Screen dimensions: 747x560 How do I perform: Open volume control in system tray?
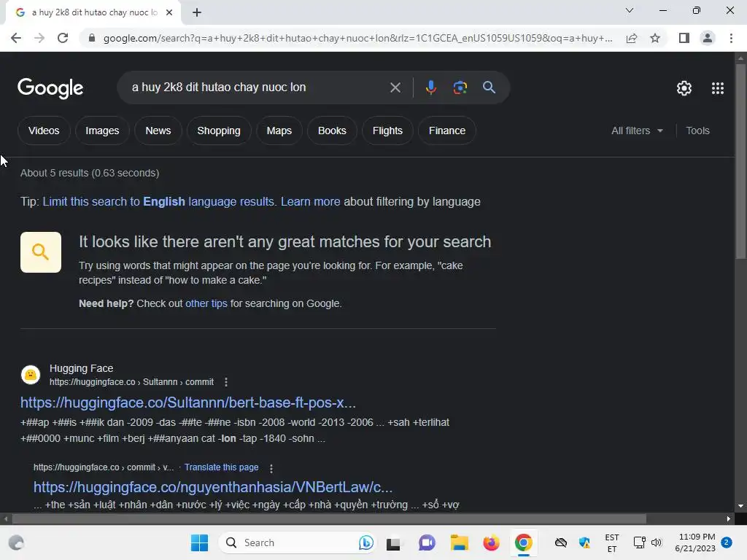point(657,542)
